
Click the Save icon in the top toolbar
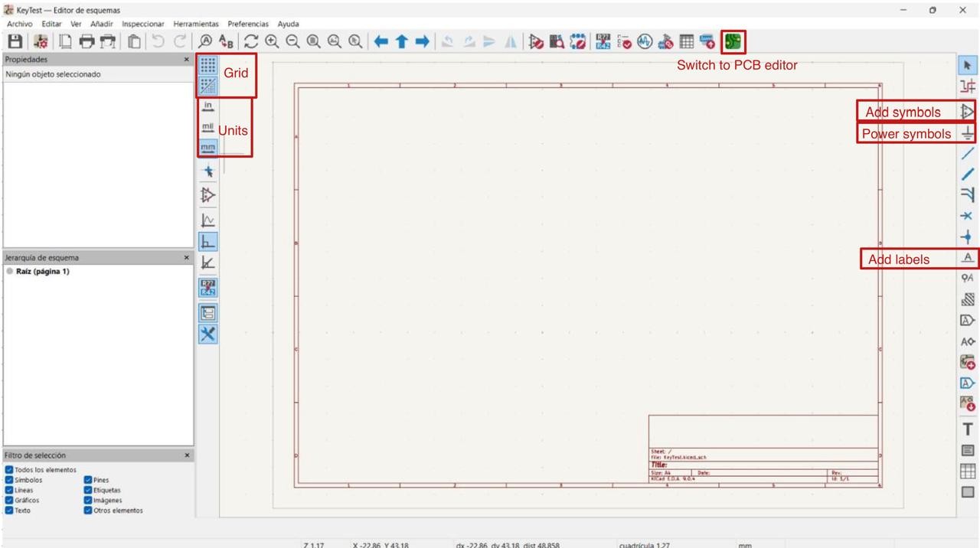[15, 41]
